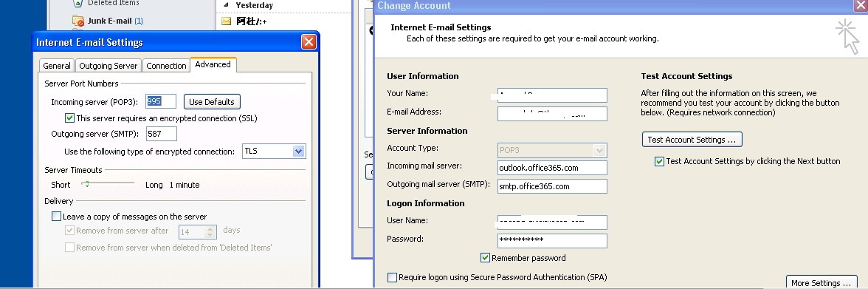This screenshot has width=868, height=289.
Task: Close the Change Account window
Action: [861, 6]
